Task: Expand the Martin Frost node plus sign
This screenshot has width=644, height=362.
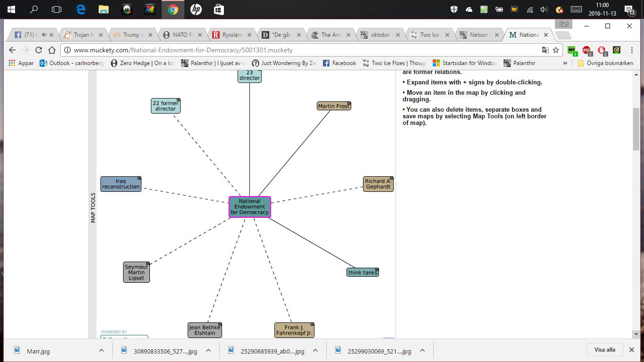Action: [x=349, y=103]
